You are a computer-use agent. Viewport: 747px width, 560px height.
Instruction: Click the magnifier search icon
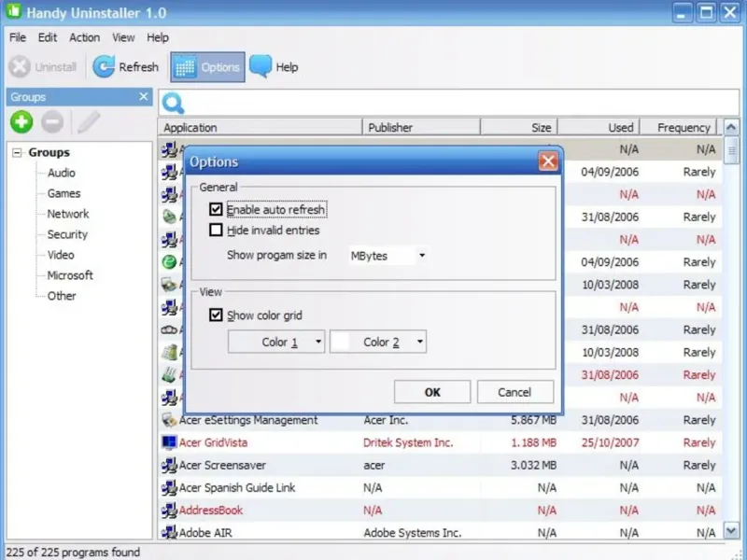tap(173, 103)
